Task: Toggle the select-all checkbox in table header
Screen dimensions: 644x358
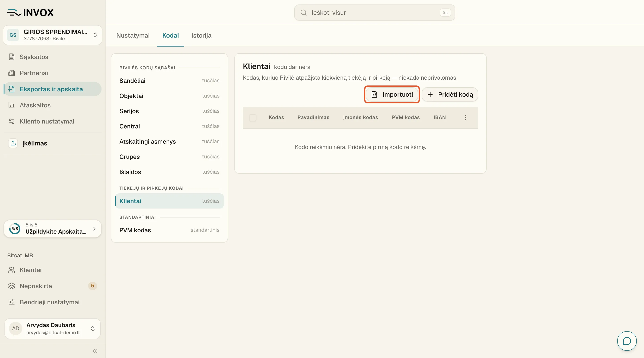Action: click(252, 118)
